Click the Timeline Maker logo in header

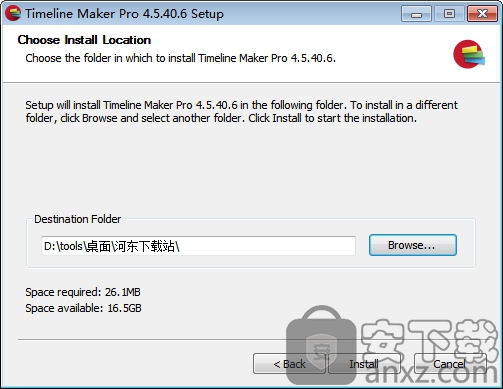tap(469, 54)
